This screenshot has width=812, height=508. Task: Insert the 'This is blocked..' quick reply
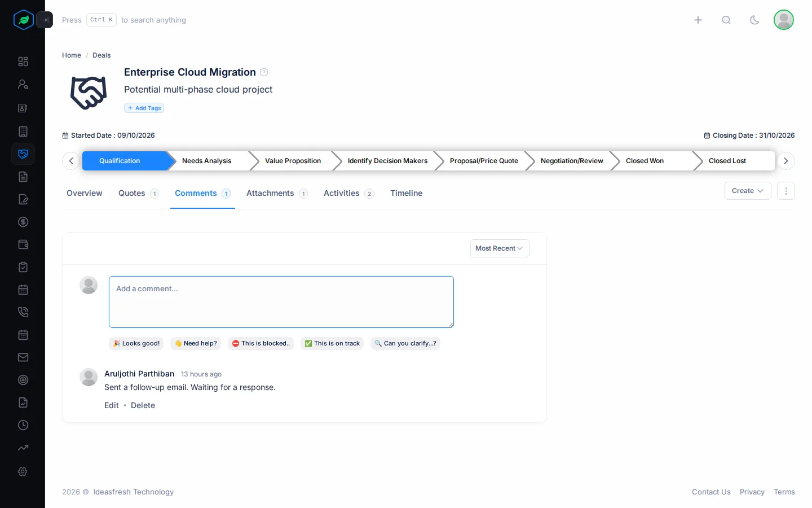pyautogui.click(x=261, y=343)
